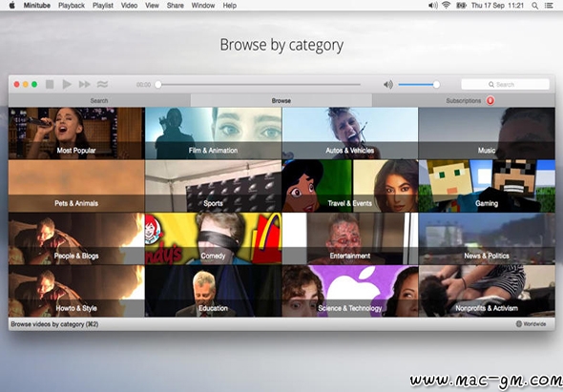Click the play button icon

[x=67, y=84]
